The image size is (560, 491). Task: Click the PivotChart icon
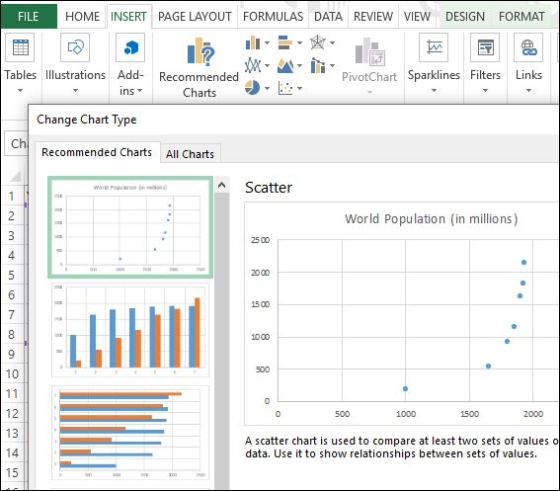point(370,52)
